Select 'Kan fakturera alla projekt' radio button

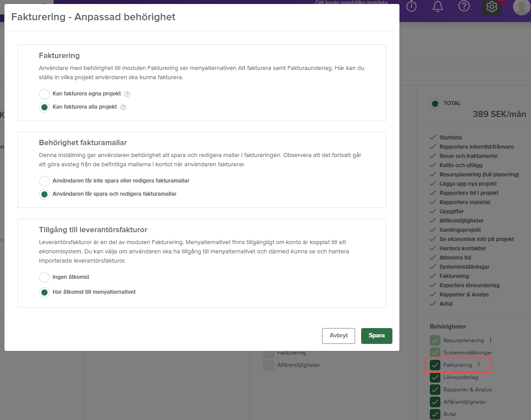[x=44, y=107]
